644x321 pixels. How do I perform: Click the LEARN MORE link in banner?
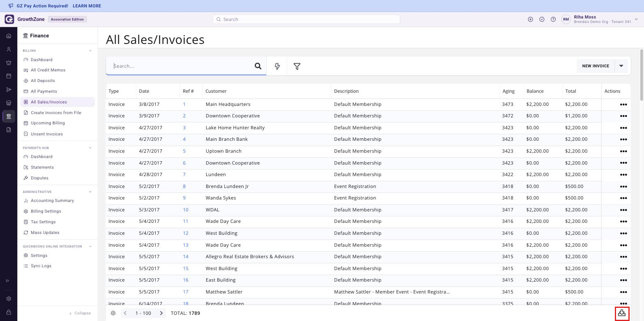(x=87, y=6)
